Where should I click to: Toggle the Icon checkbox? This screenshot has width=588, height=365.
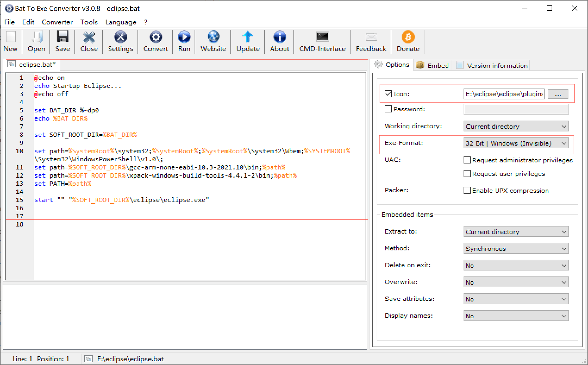[x=388, y=94]
